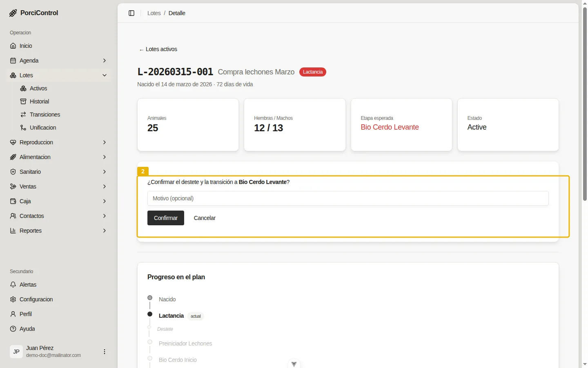Click the red Lactancia stage badge
Image resolution: width=588 pixels, height=368 pixels.
click(313, 72)
